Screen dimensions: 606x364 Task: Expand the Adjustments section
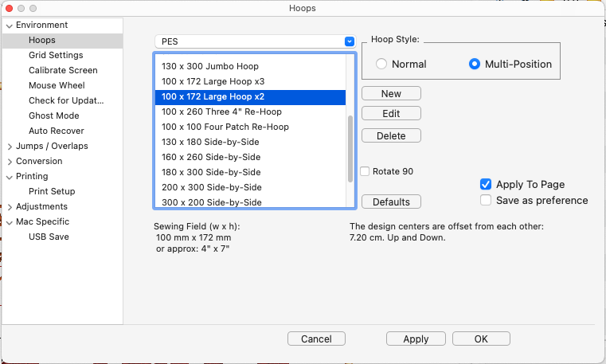click(9, 207)
